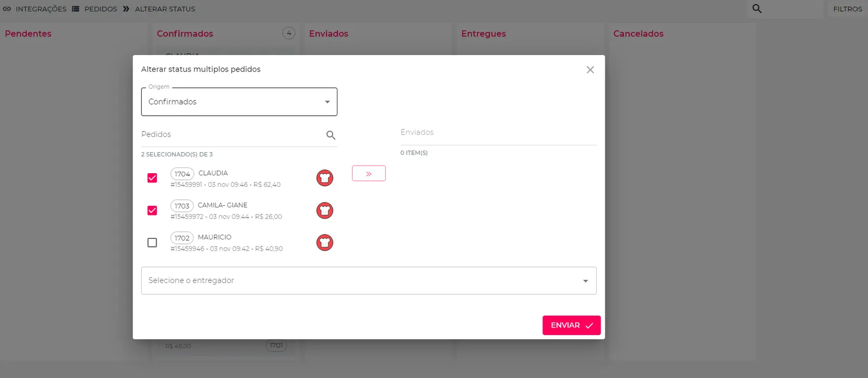This screenshot has height=378, width=868.
Task: Click order number badge 1703
Action: click(x=182, y=206)
